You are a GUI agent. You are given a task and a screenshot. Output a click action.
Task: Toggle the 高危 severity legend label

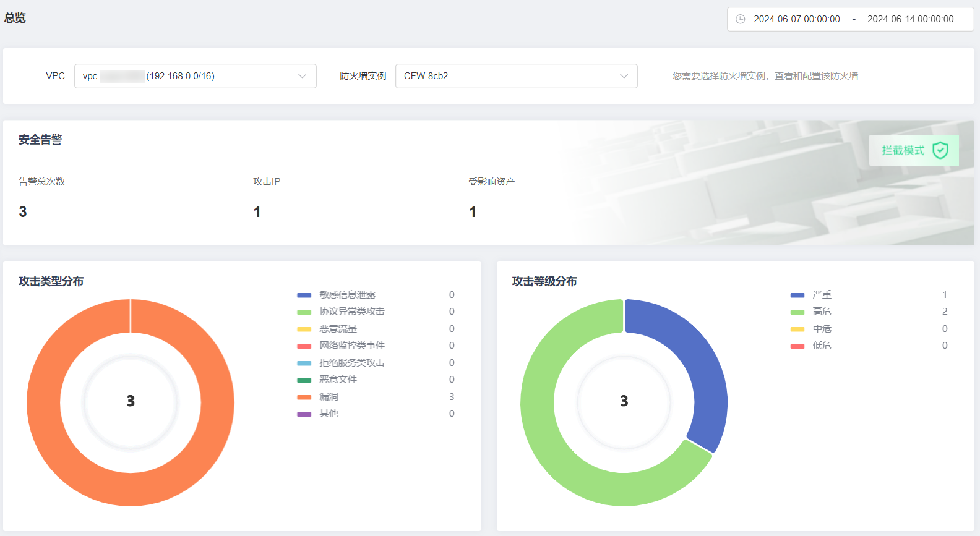822,312
